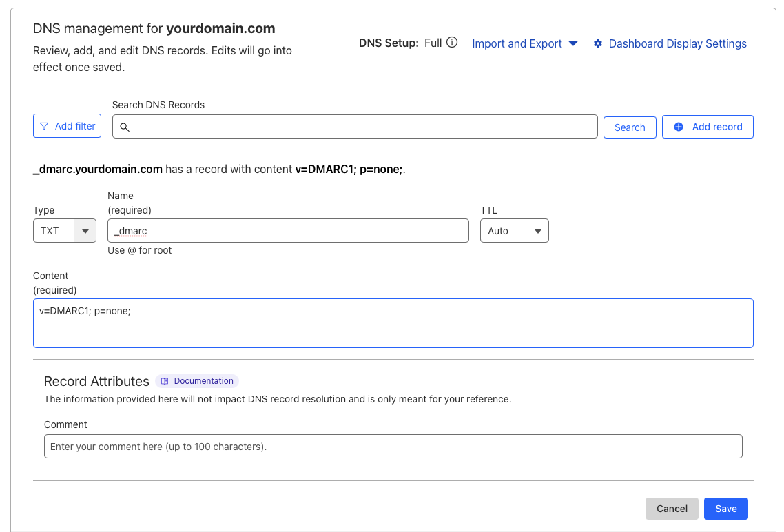Open the Import and Export menu

[x=517, y=43]
